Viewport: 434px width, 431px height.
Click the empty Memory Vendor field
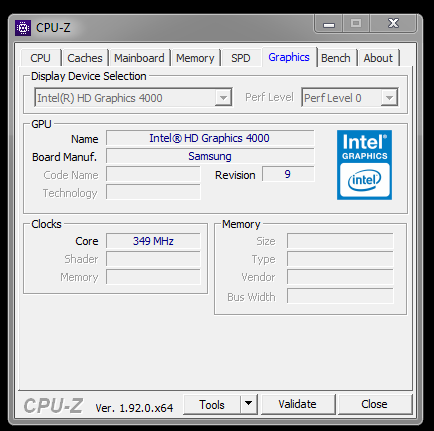(340, 277)
